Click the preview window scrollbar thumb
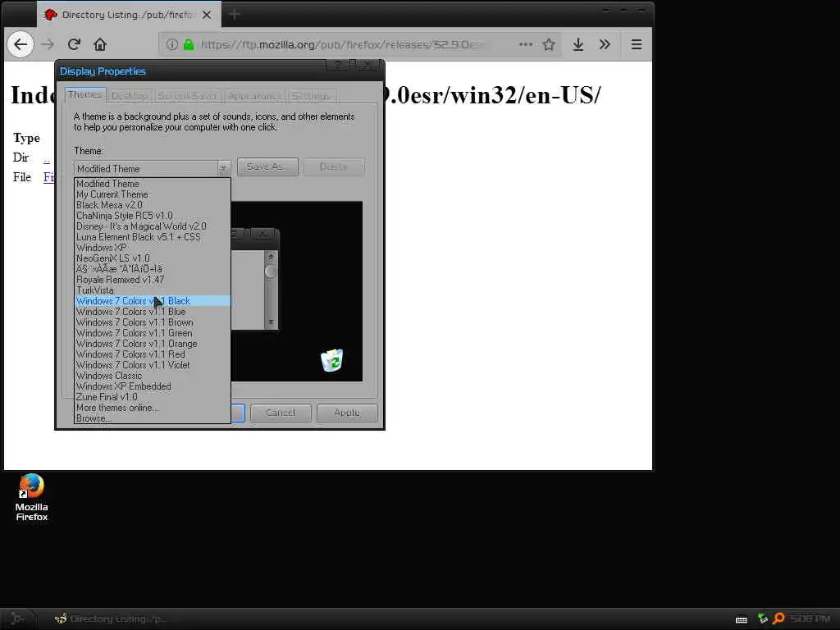The height and width of the screenshot is (630, 840). pyautogui.click(x=271, y=272)
